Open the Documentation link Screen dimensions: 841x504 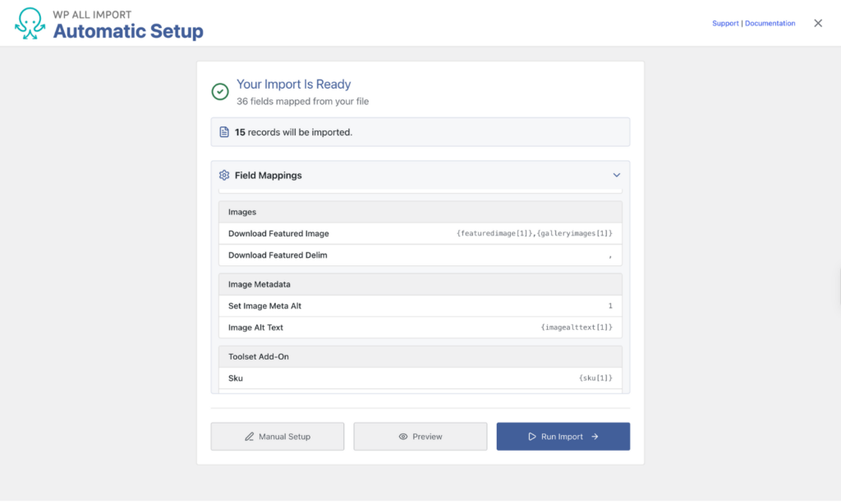770,23
